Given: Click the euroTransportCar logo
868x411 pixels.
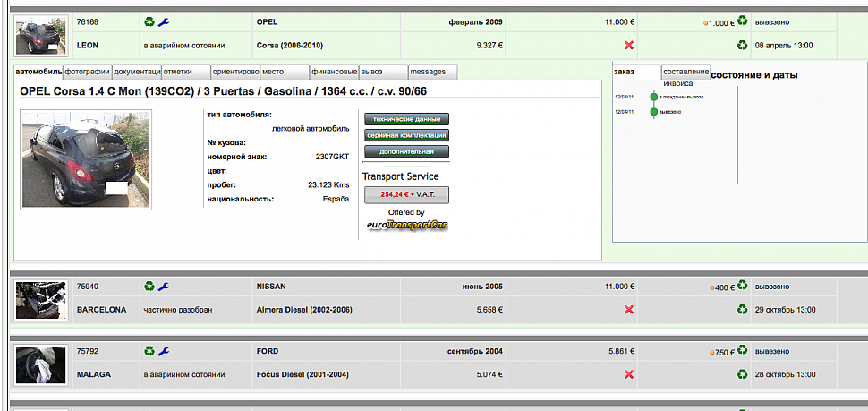Looking at the screenshot, I should 407,225.
